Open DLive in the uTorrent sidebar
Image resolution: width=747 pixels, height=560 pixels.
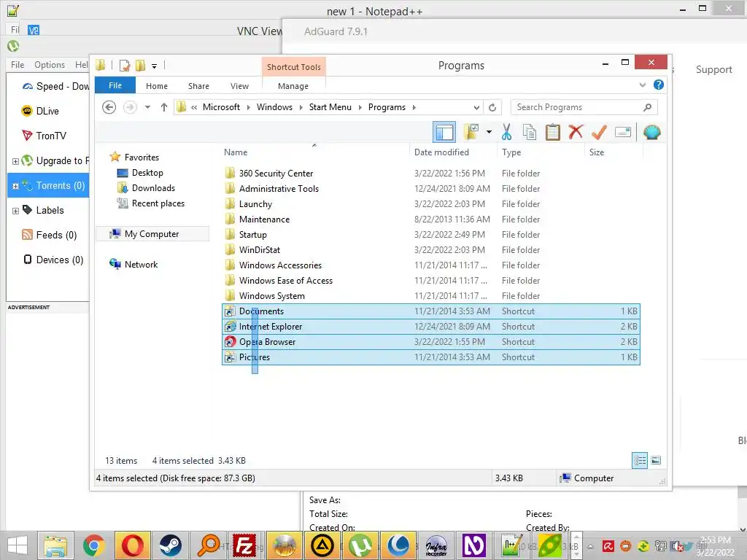(x=41, y=111)
